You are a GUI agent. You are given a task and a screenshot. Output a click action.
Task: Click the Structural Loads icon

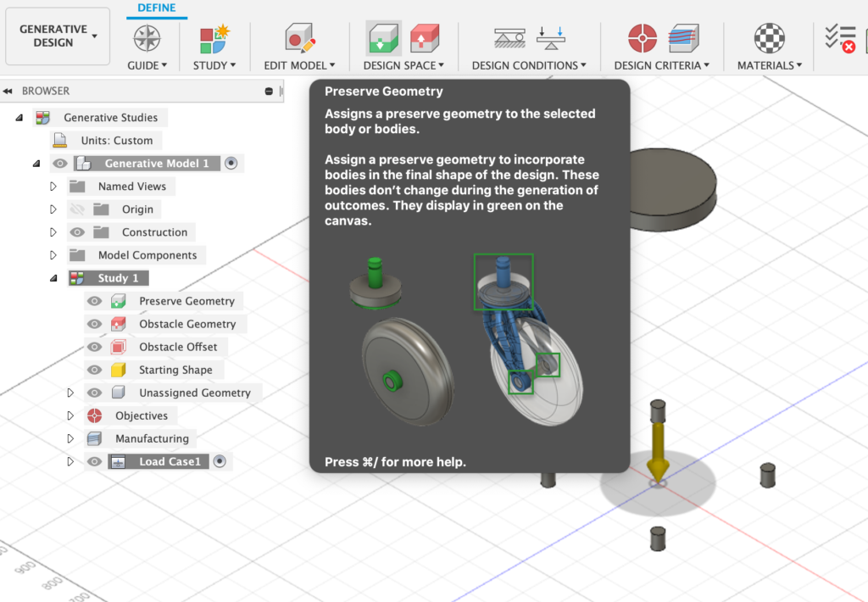(551, 38)
